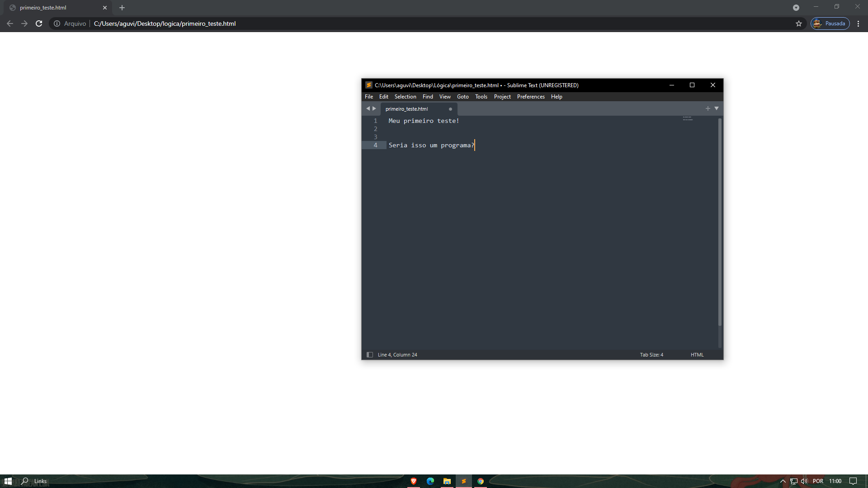Close the primeiro_teste.html browser tab
The image size is (868, 488).
[105, 8]
